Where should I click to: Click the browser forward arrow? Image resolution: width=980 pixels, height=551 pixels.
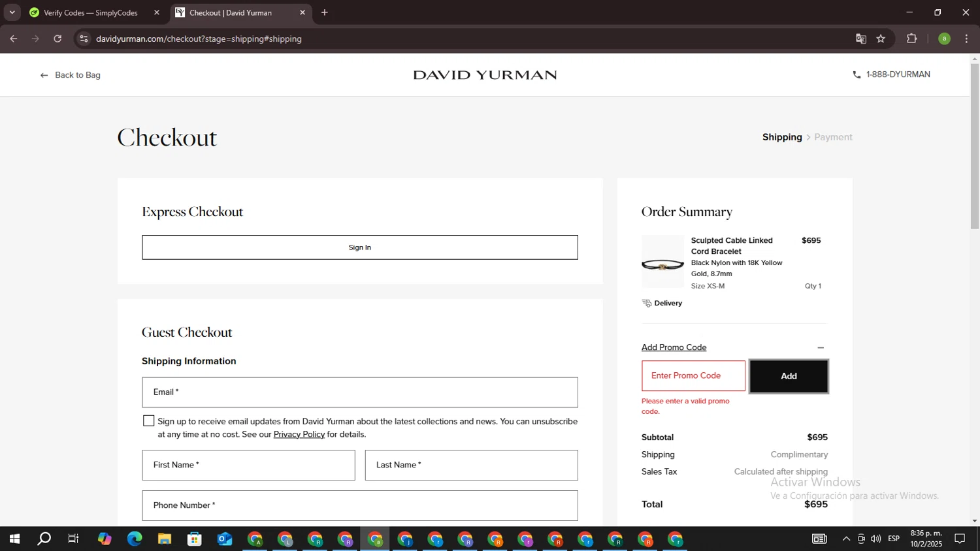[x=35, y=39]
